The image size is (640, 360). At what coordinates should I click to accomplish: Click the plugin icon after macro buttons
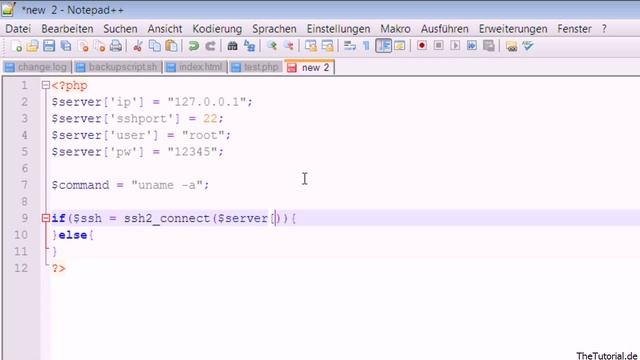511,46
